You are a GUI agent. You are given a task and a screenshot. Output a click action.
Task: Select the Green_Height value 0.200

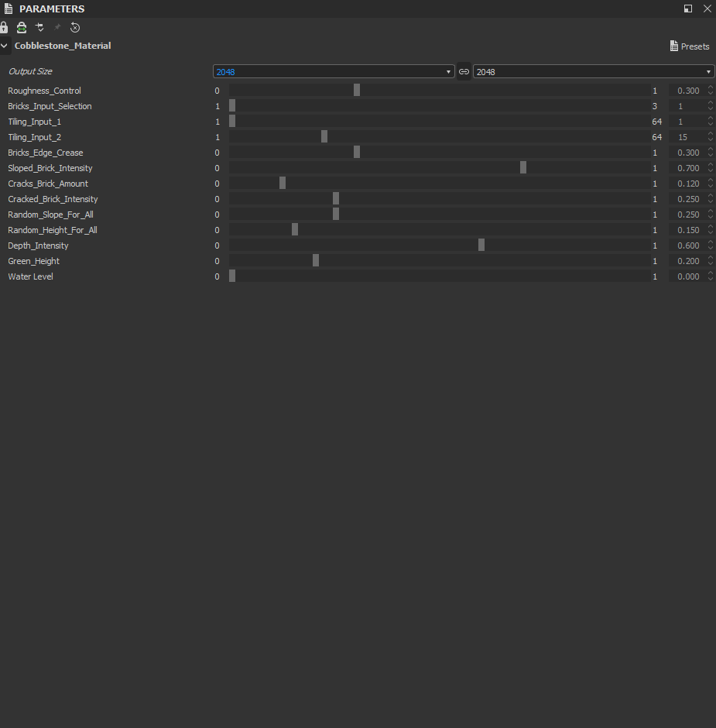687,261
